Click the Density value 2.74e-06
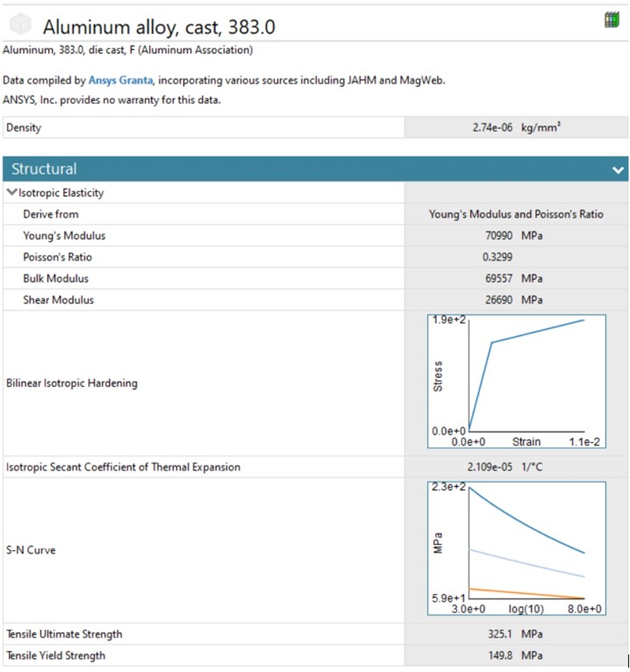The height and width of the screenshot is (672, 630). [493, 128]
